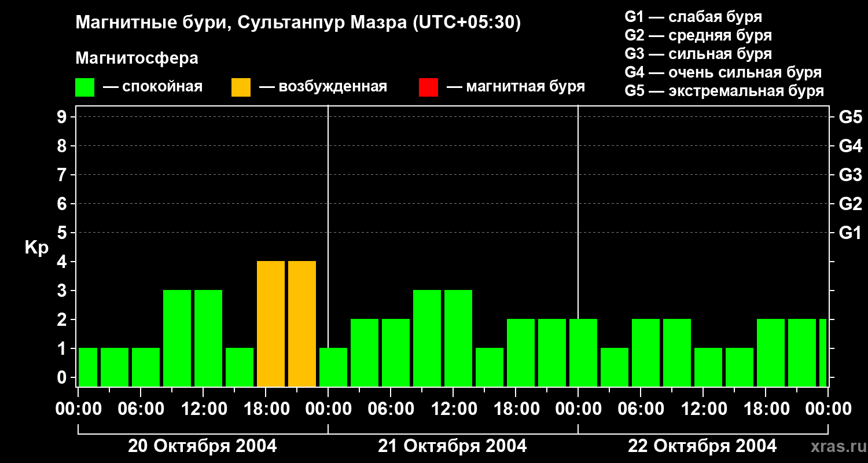868x463 pixels.
Task: Click the 06:00 time label above 22 Октября
Action: click(641, 409)
